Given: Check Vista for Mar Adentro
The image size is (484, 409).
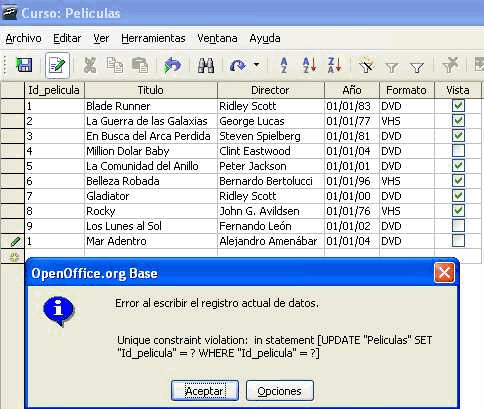Looking at the screenshot, I should point(458,240).
